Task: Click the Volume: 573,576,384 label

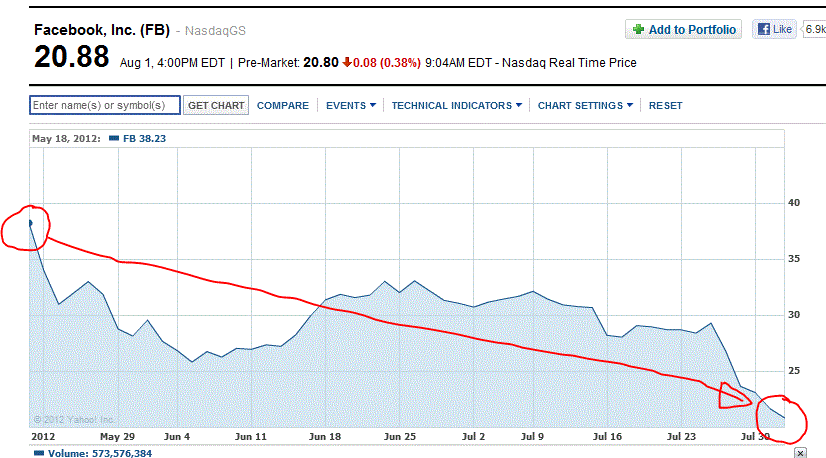Action: pos(100,453)
